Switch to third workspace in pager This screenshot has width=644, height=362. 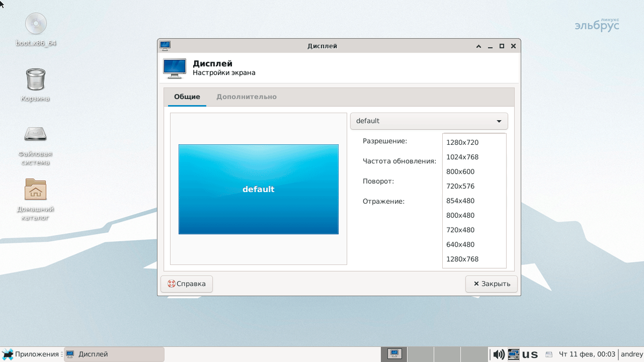(447, 354)
